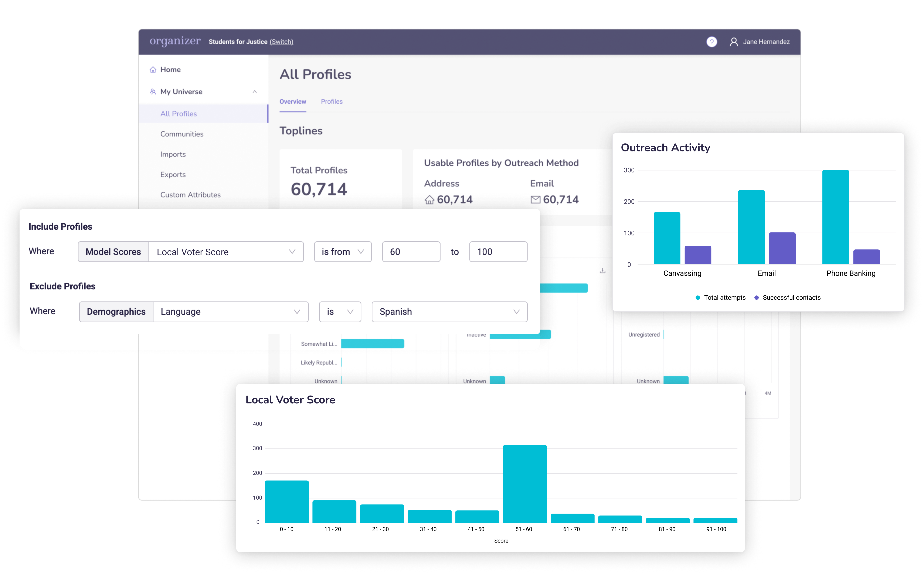Screen dimensions: 924x581
Task: Open Home in the sidebar
Action: (170, 70)
